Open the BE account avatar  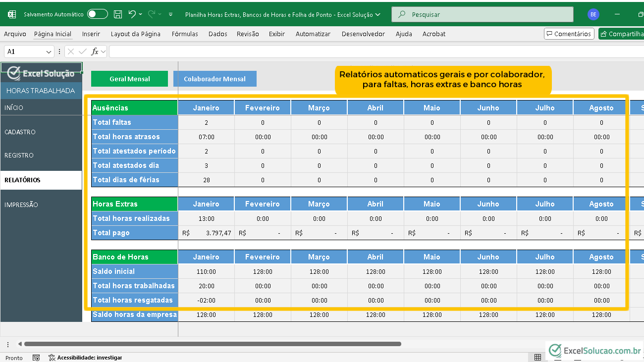(x=593, y=14)
